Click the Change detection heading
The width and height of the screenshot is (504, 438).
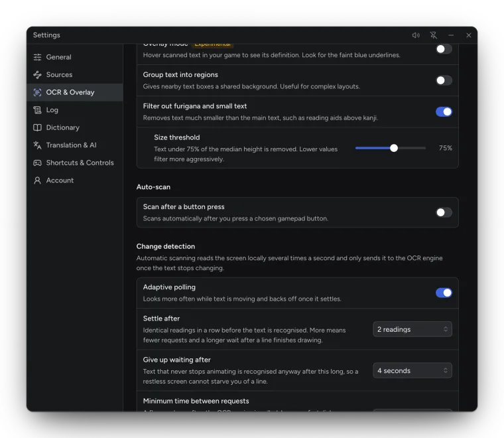(x=166, y=247)
